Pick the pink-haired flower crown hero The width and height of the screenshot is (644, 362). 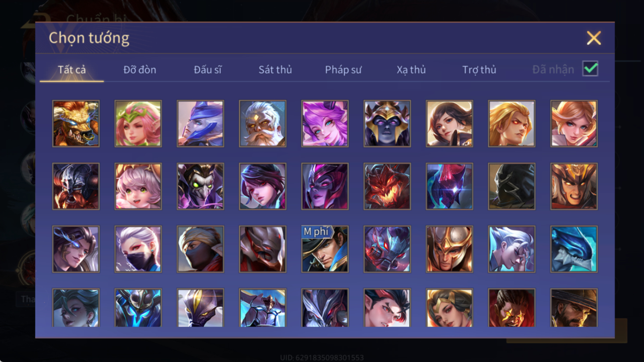point(138,123)
